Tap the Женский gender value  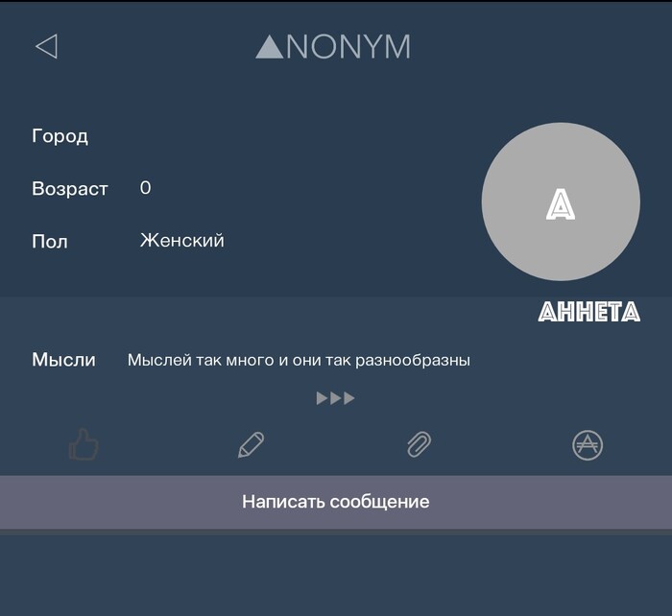182,240
